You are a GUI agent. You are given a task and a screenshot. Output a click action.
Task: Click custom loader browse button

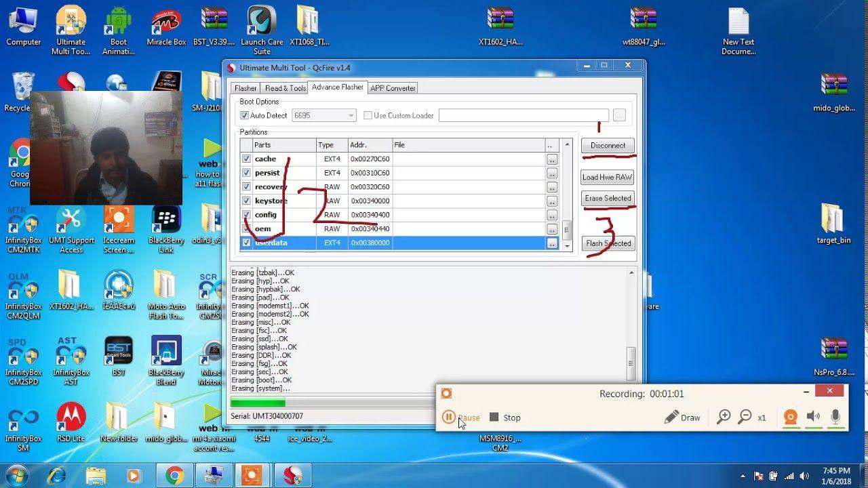[618, 116]
